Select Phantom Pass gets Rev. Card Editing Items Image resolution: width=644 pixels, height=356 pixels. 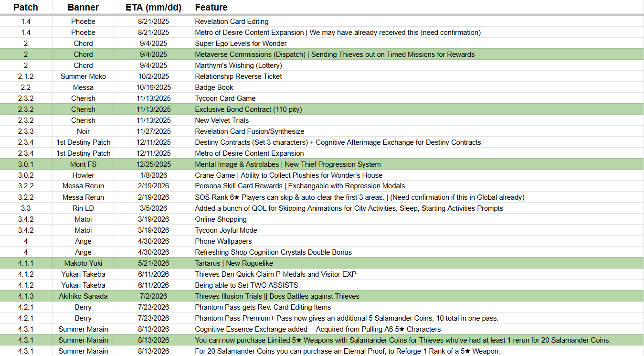(418, 307)
